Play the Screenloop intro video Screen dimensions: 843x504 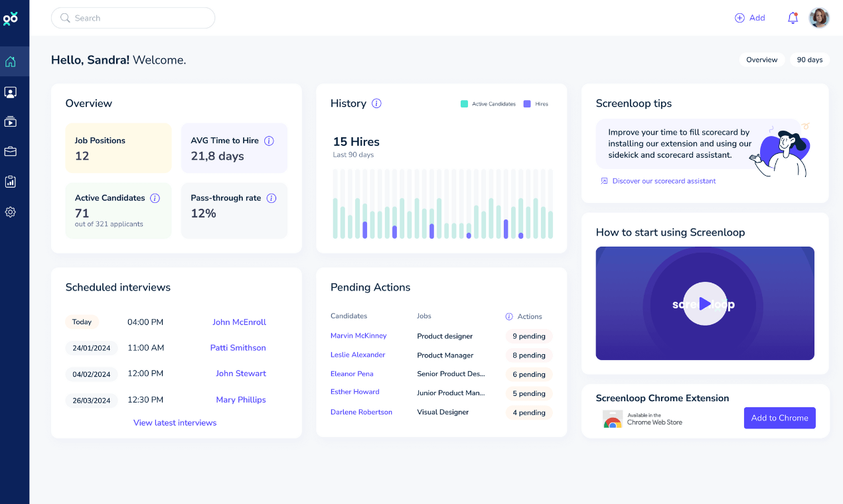click(704, 304)
